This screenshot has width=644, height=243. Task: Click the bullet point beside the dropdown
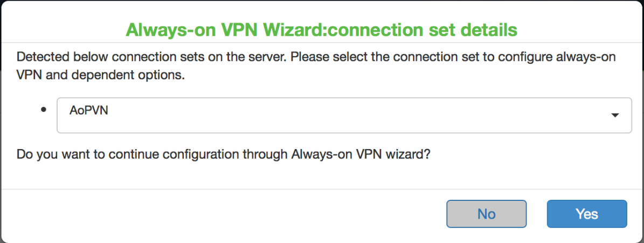(44, 109)
